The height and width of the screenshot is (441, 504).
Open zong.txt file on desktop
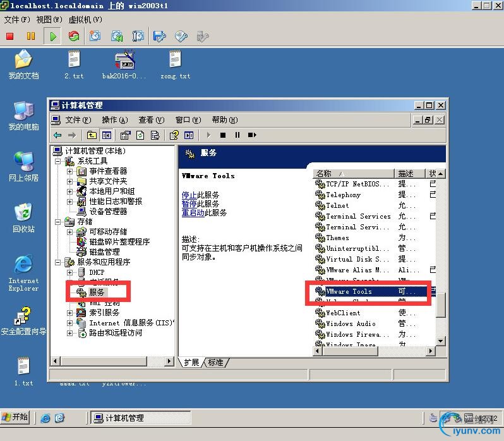175,64
